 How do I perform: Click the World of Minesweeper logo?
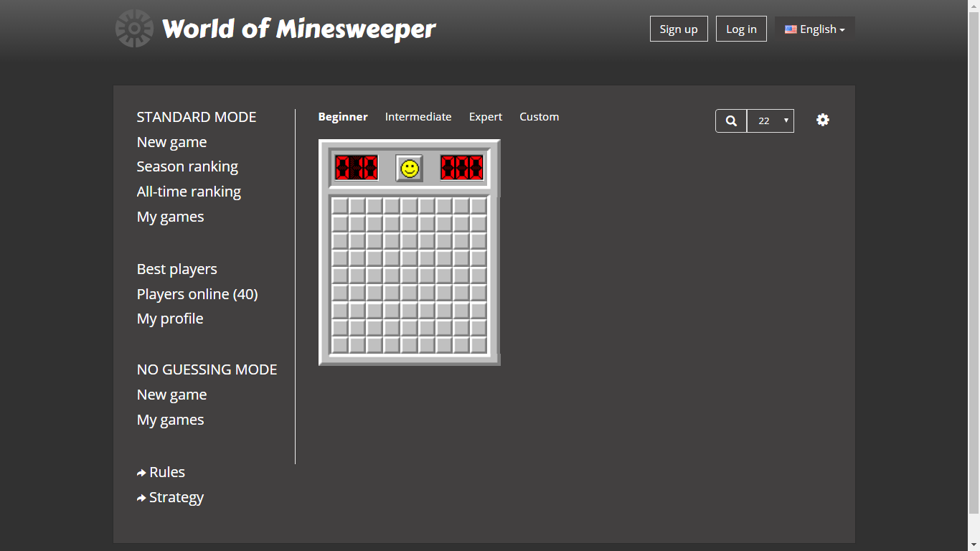pyautogui.click(x=277, y=29)
